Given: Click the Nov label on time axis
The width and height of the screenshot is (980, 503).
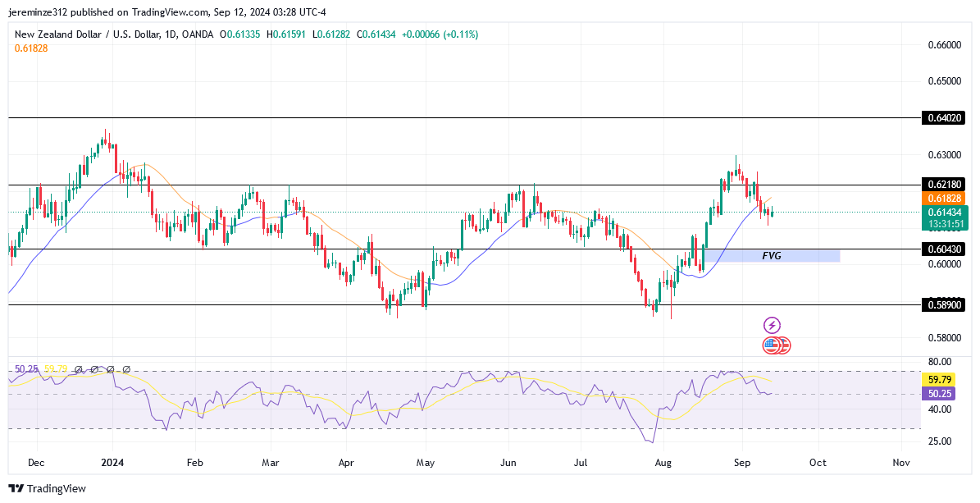Looking at the screenshot, I should click(x=900, y=463).
